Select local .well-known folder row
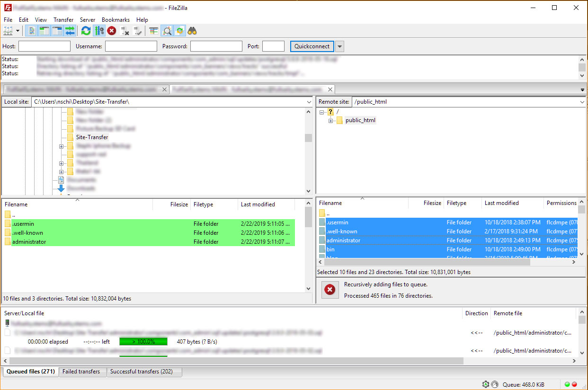Screen dimensions: 588x390 149,233
